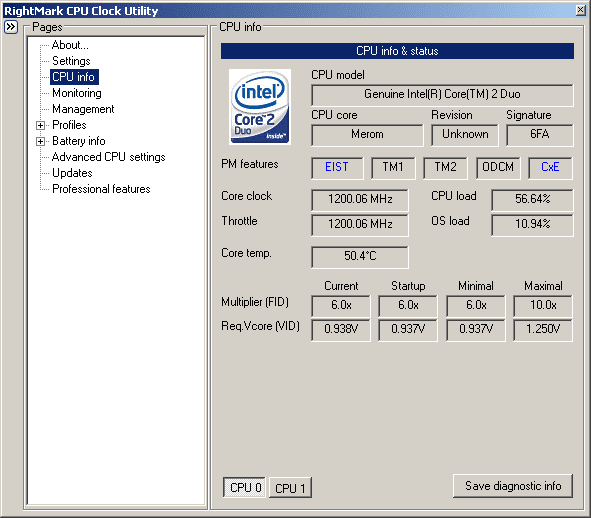The width and height of the screenshot is (591, 518).
Task: Click the Save diagnostic info button
Action: 513,486
